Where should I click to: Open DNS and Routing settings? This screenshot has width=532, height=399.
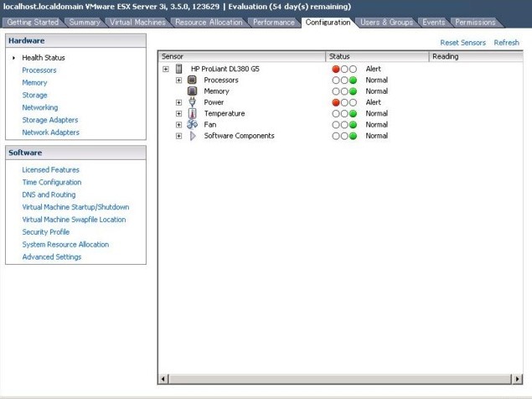49,195
